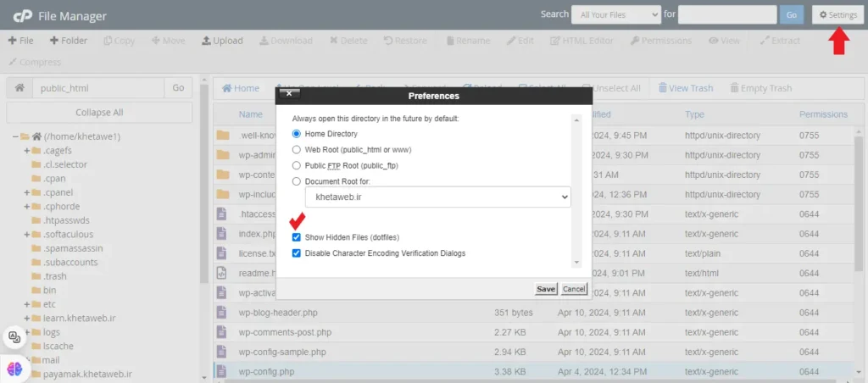Click Collapse All button
Viewport: 868px width, 383px height.
[99, 113]
